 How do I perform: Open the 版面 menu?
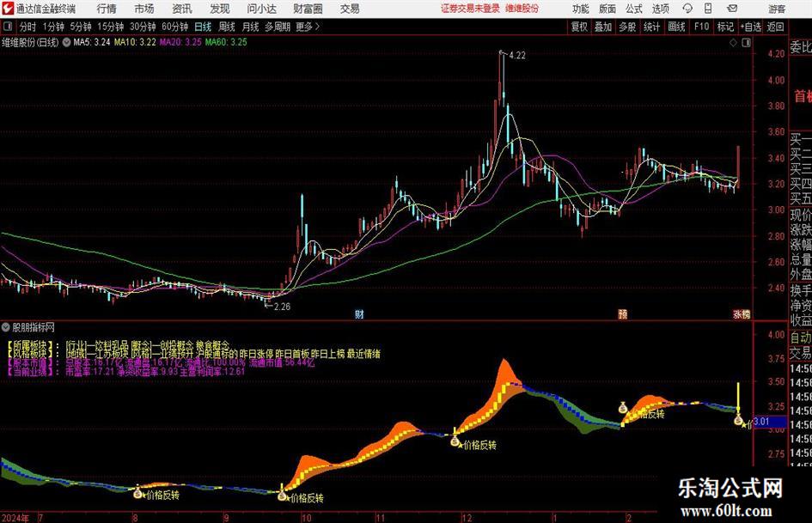point(607,9)
